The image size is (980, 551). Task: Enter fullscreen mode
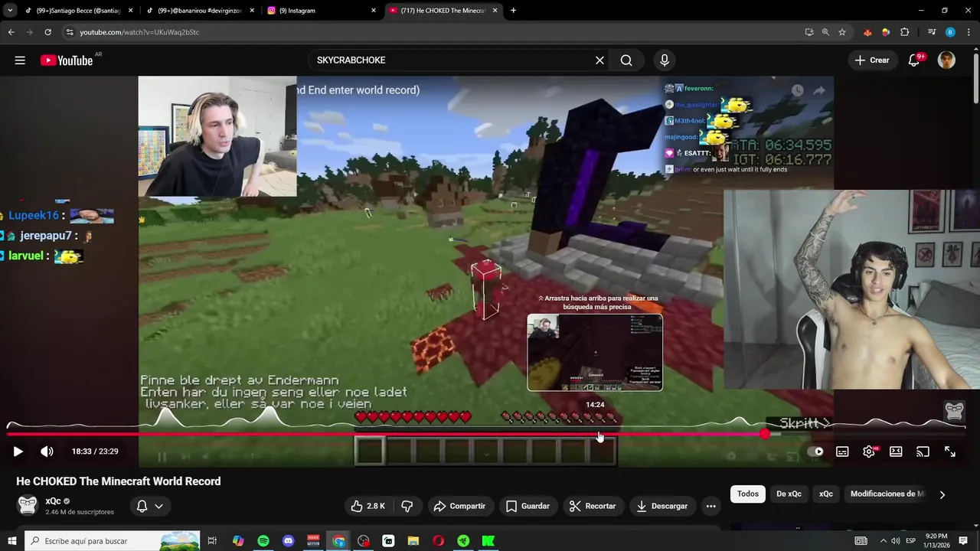pyautogui.click(x=950, y=452)
